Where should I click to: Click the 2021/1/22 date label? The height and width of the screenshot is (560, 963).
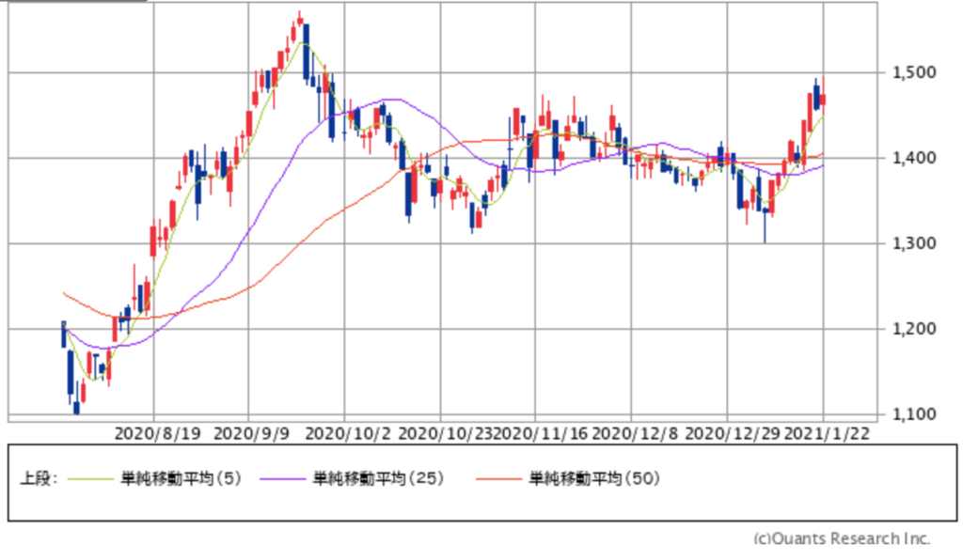828,434
